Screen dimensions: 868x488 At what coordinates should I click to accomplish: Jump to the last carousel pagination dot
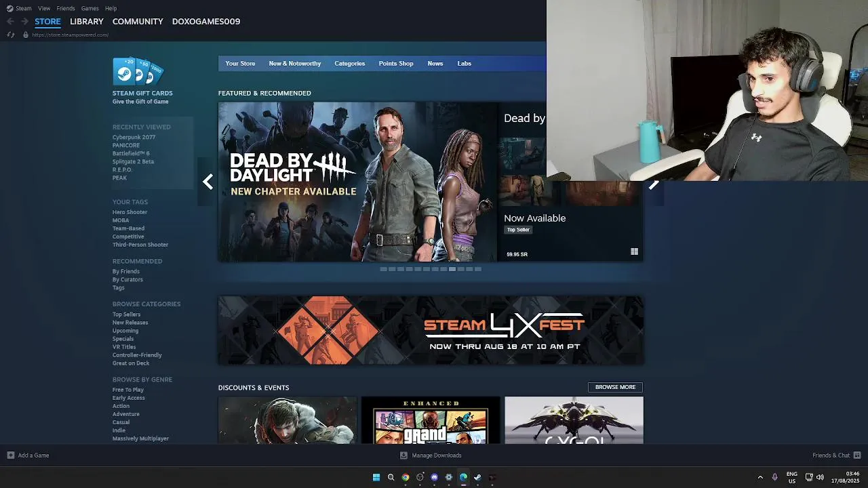click(x=478, y=269)
